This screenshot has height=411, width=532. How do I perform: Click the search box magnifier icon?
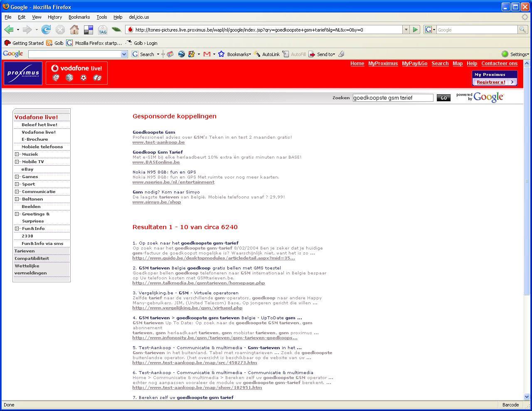[522, 29]
